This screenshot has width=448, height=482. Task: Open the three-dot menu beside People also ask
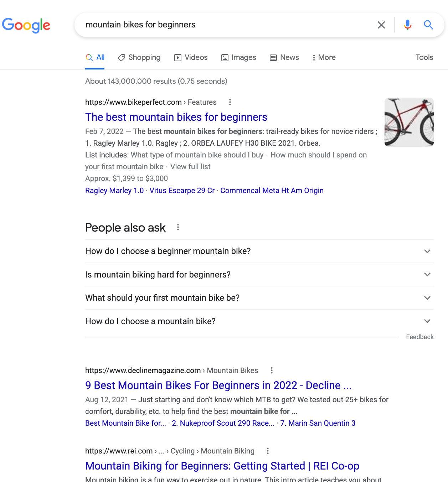[178, 227]
